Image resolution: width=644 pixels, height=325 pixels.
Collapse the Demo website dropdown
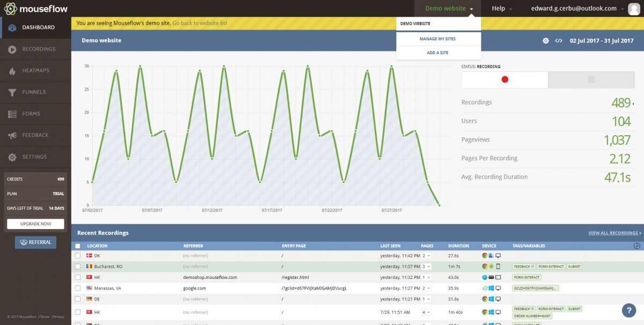tap(449, 9)
